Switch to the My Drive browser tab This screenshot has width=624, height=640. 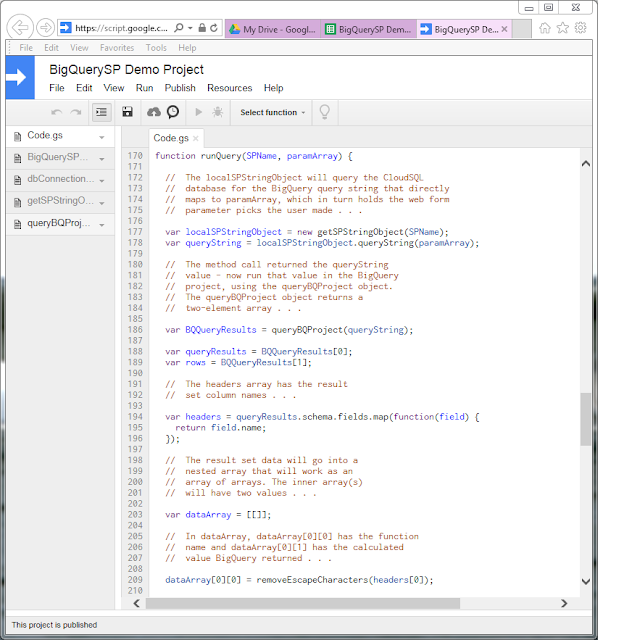(x=273, y=29)
